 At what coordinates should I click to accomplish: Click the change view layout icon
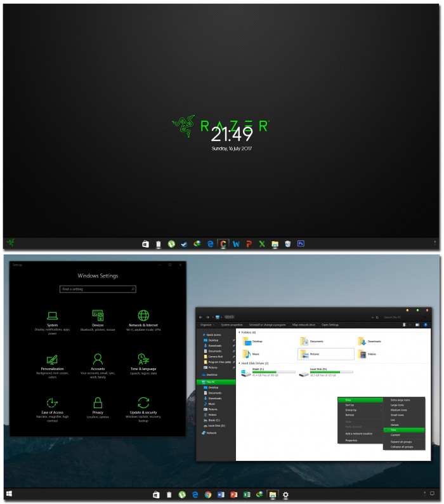click(x=405, y=325)
